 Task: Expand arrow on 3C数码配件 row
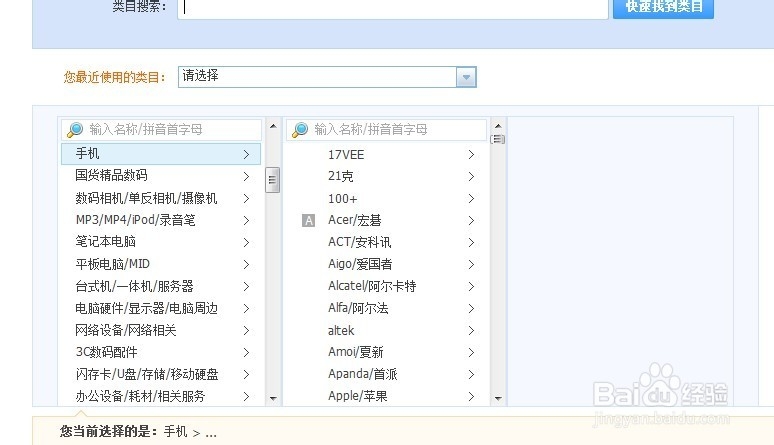coord(246,353)
